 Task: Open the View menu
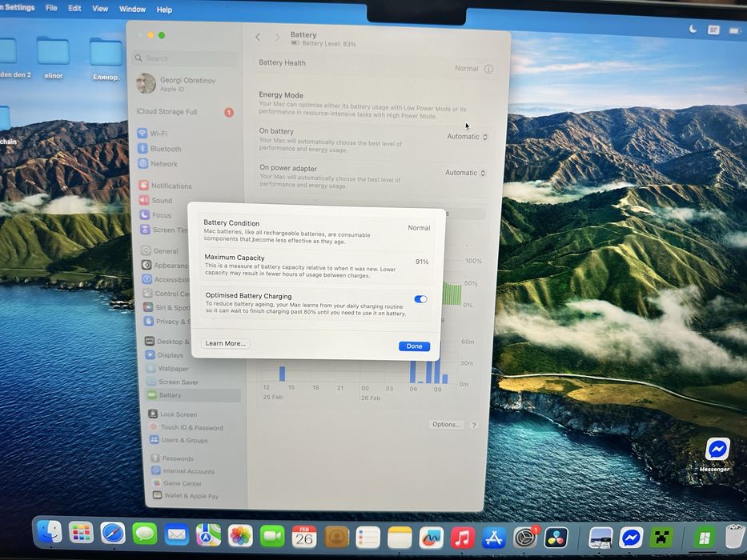click(100, 9)
